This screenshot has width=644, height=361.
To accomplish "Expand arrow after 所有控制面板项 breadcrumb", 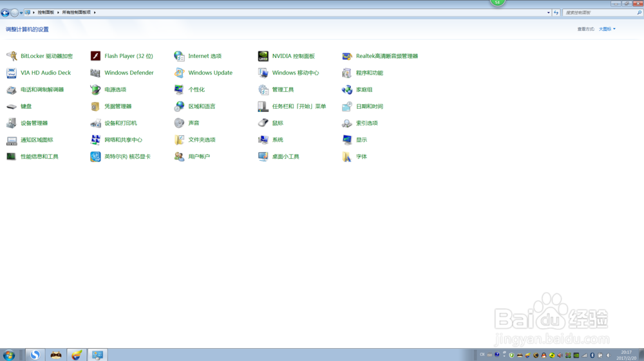I will (95, 12).
